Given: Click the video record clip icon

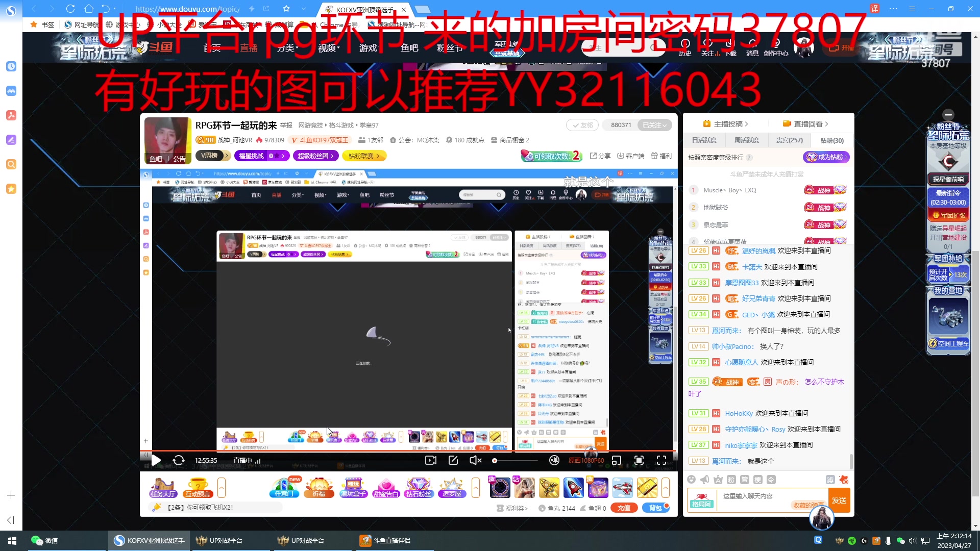Looking at the screenshot, I should pyautogui.click(x=431, y=460).
